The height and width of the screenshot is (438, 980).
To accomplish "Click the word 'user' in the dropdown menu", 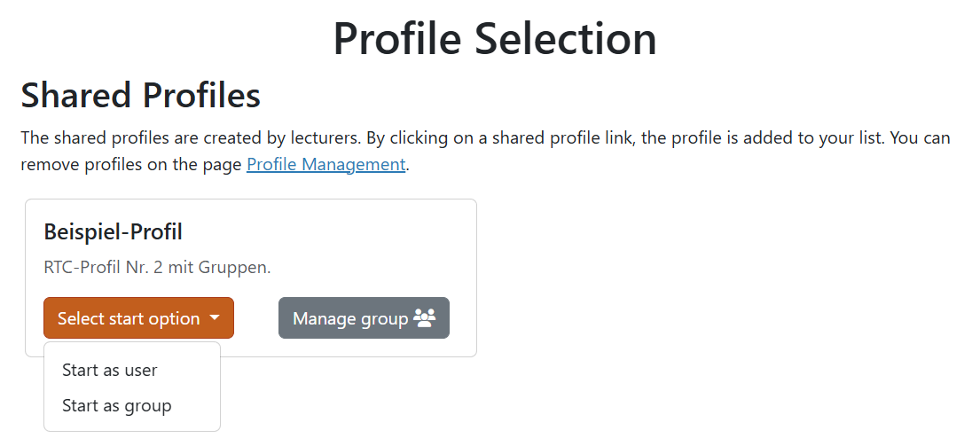I will 141,370.
